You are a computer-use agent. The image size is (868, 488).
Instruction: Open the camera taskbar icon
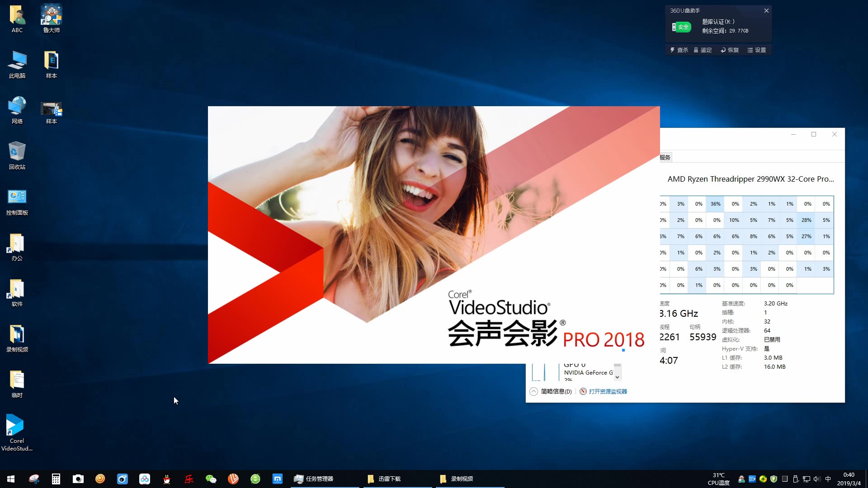pos(78,479)
